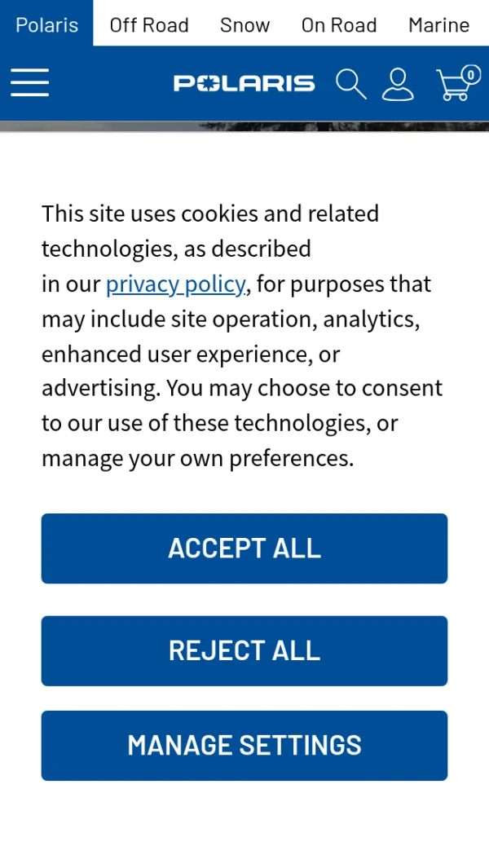Image resolution: width=489 pixels, height=868 pixels.
Task: Click the cookie notice paragraph text
Action: click(x=242, y=336)
